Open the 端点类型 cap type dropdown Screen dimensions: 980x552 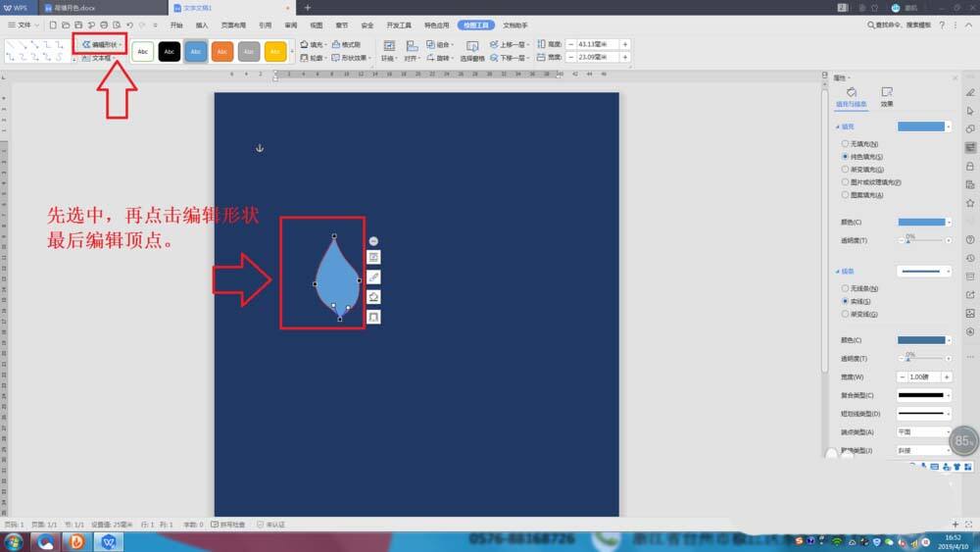pos(923,431)
